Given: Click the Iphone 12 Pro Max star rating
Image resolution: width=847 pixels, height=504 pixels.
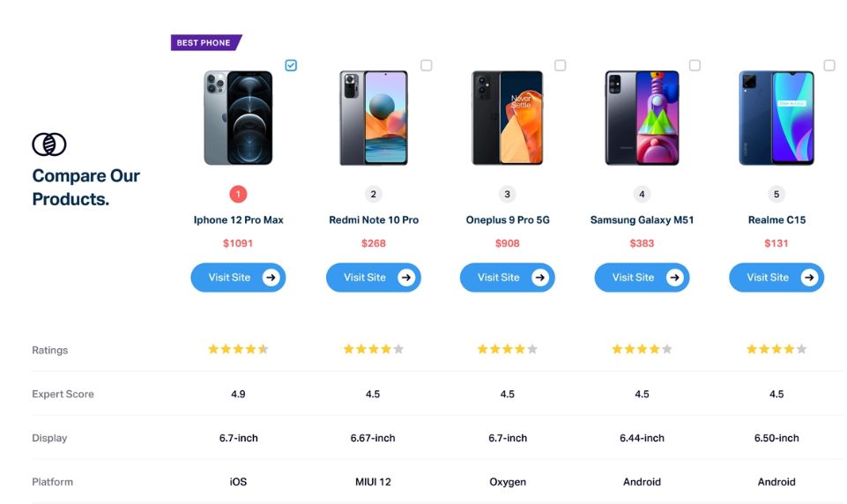Looking at the screenshot, I should pyautogui.click(x=238, y=350).
